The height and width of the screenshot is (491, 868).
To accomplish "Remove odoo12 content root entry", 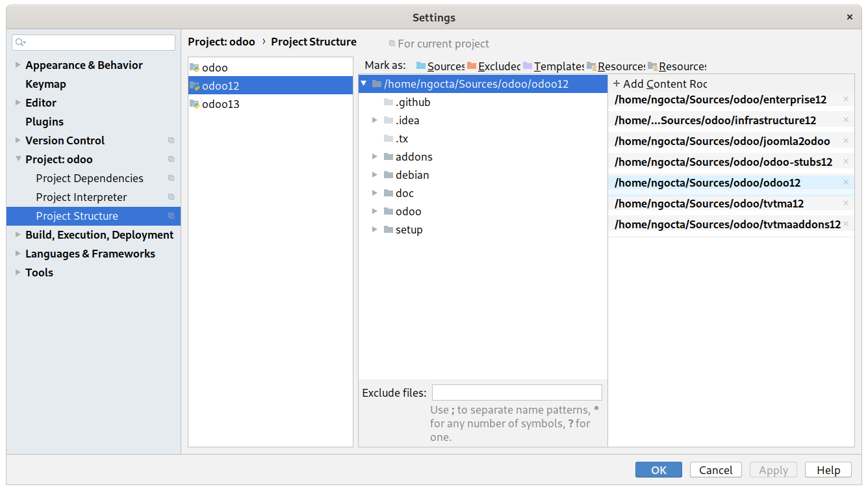I will [x=845, y=182].
